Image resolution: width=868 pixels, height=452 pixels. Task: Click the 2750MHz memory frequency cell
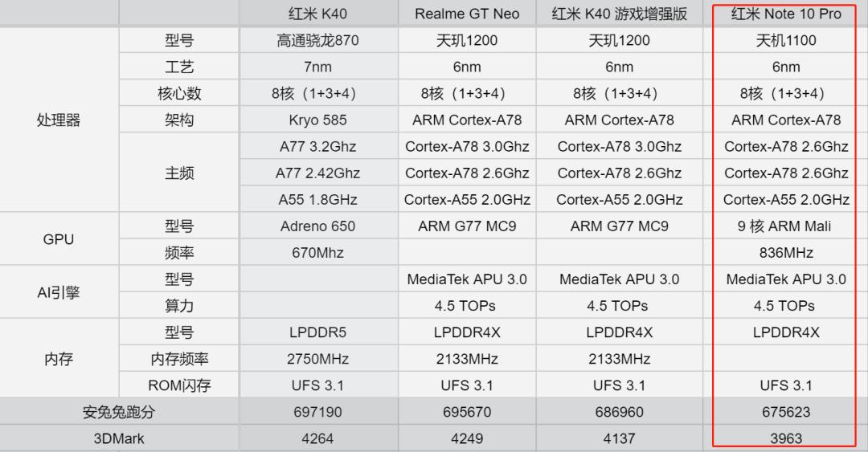317,359
